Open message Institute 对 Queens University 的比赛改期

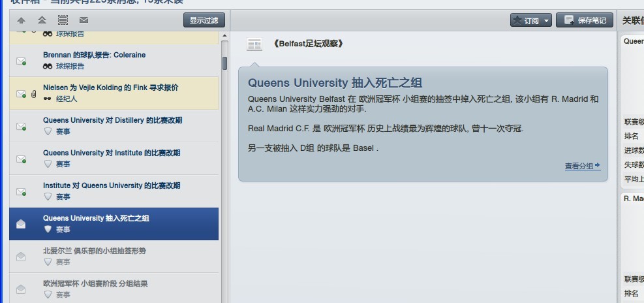112,185
